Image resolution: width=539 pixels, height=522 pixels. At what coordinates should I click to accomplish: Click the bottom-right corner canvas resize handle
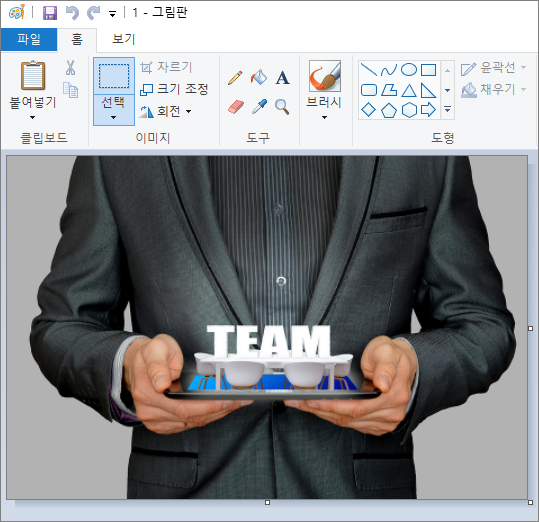pyautogui.click(x=530, y=503)
